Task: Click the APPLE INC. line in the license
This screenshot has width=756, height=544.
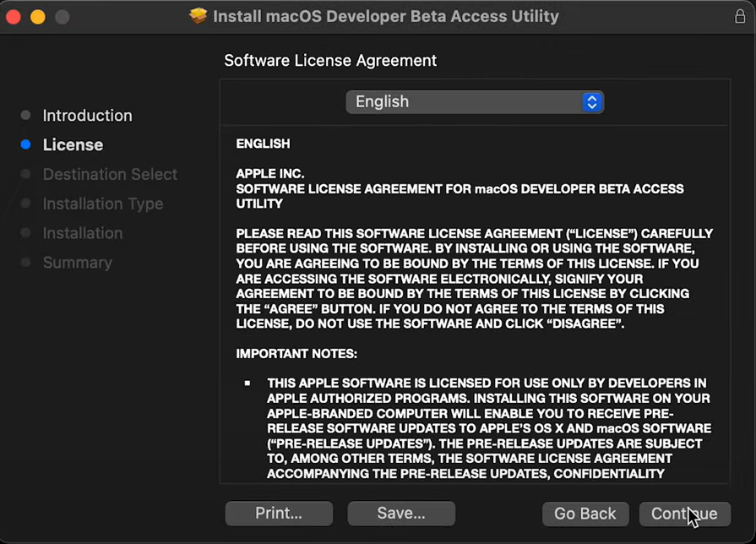Action: click(x=270, y=174)
